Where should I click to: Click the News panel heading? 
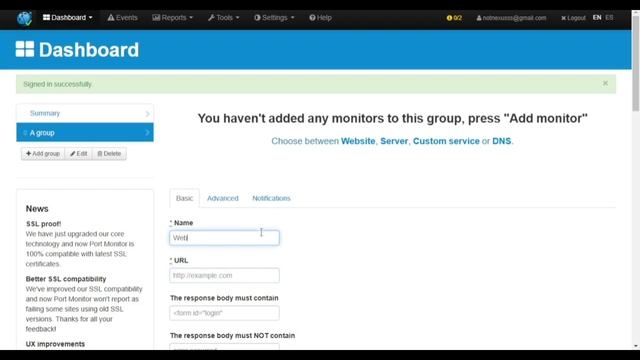[37, 209]
